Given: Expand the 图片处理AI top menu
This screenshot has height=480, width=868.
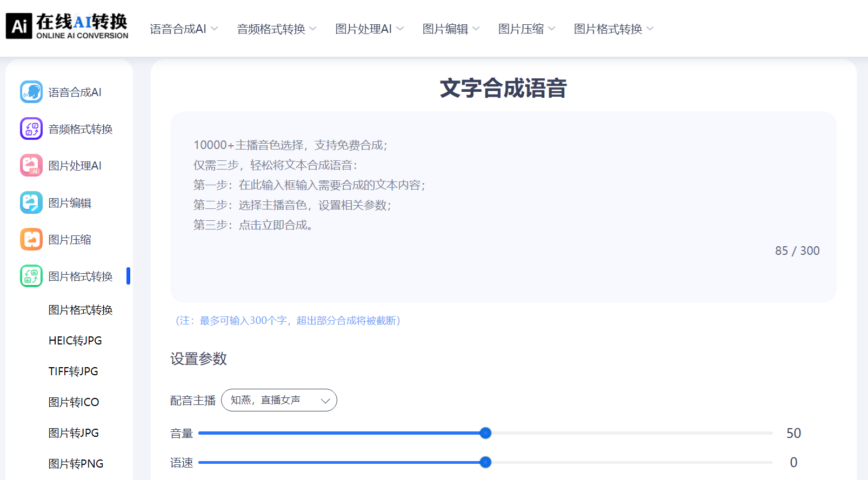Looking at the screenshot, I should click(x=369, y=29).
